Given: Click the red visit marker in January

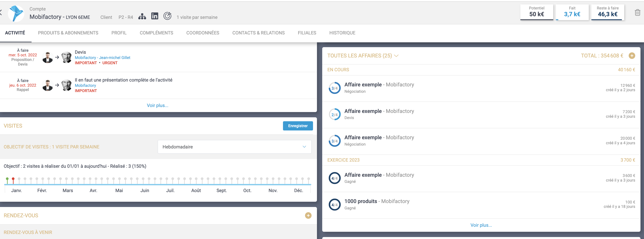Looking at the screenshot, I should (13, 179).
